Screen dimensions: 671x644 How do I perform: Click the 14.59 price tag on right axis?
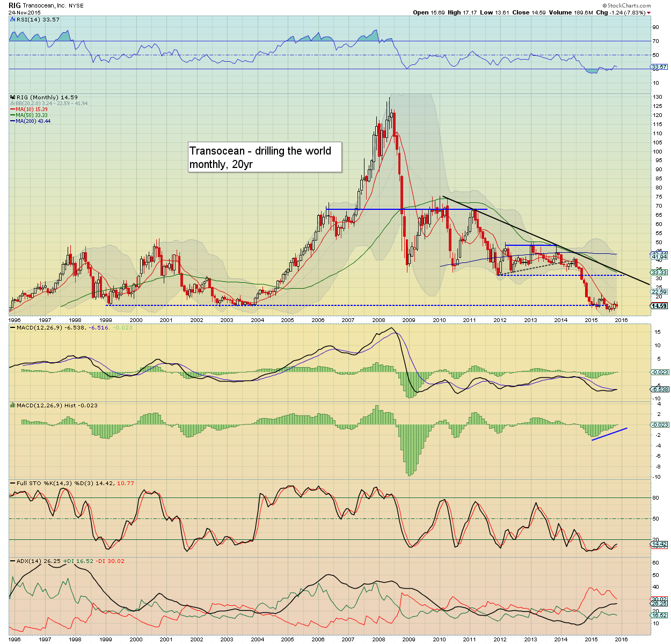click(x=659, y=306)
